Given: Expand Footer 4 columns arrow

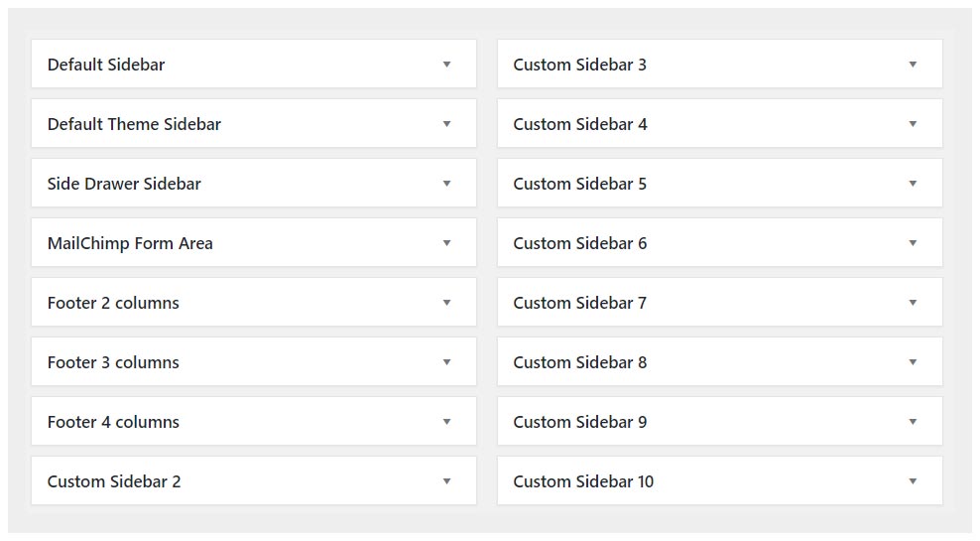Looking at the screenshot, I should 446,422.
